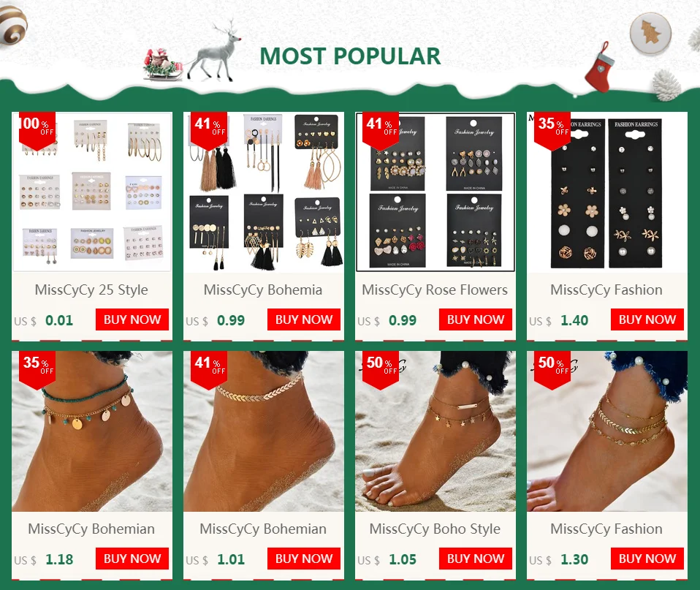Click BUY NOW for the 1.18 Bohemian anklet
Viewport: 700px width, 590px height.
(x=132, y=559)
